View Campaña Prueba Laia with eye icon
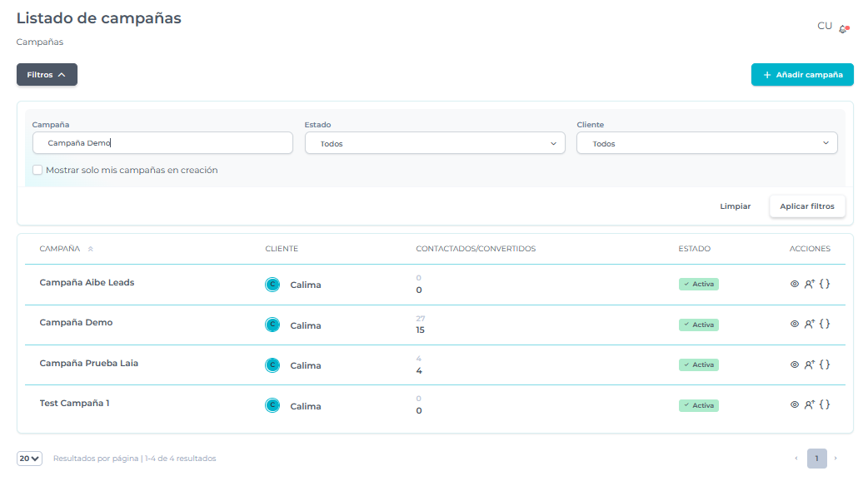Viewport: 868px width, 486px height. pyautogui.click(x=794, y=364)
